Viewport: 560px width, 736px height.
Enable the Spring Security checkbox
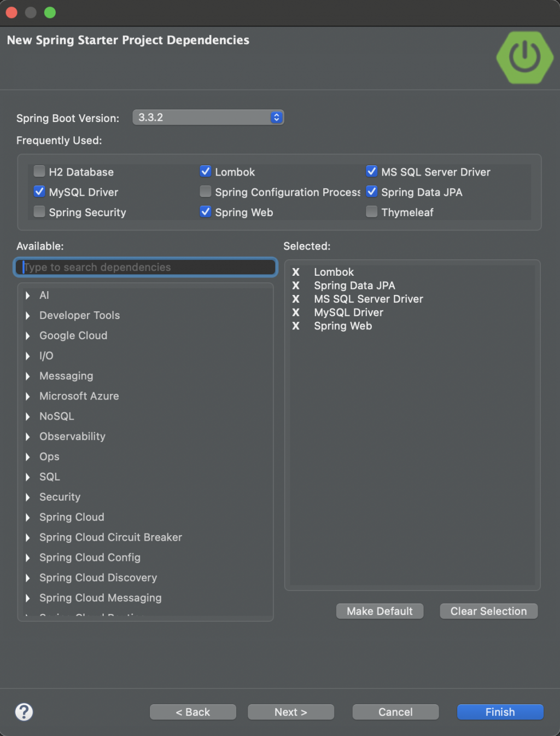tap(39, 212)
